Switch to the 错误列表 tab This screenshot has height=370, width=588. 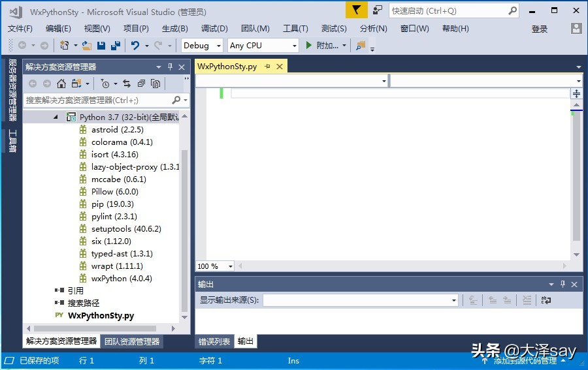coord(214,341)
